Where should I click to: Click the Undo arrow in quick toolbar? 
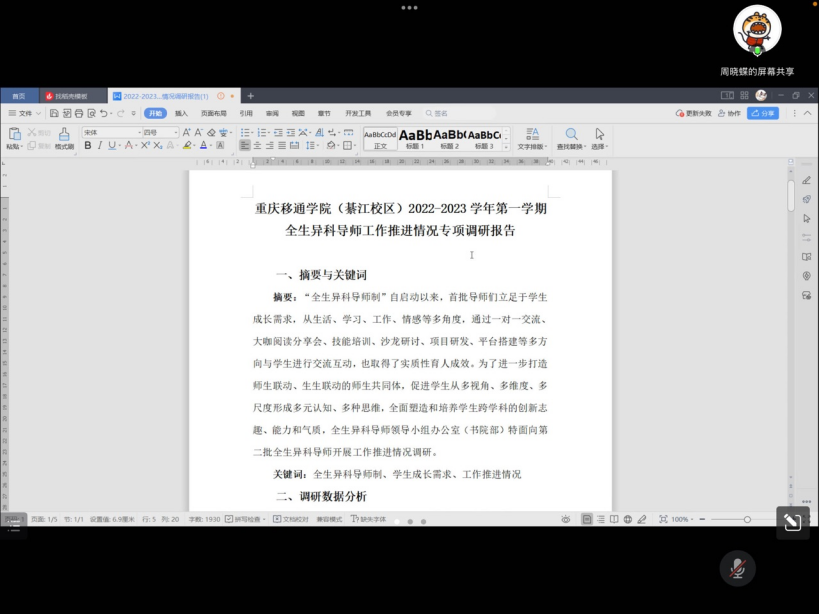pos(104,113)
